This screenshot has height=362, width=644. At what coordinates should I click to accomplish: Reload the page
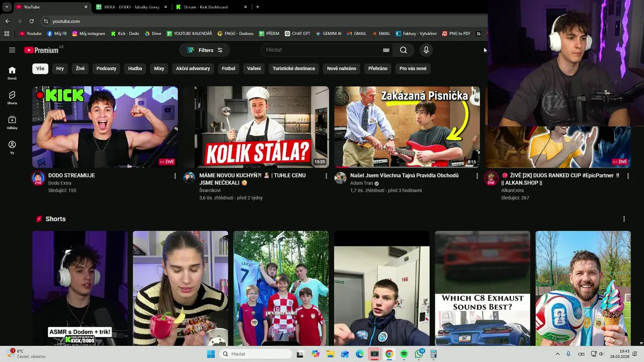coord(31,21)
